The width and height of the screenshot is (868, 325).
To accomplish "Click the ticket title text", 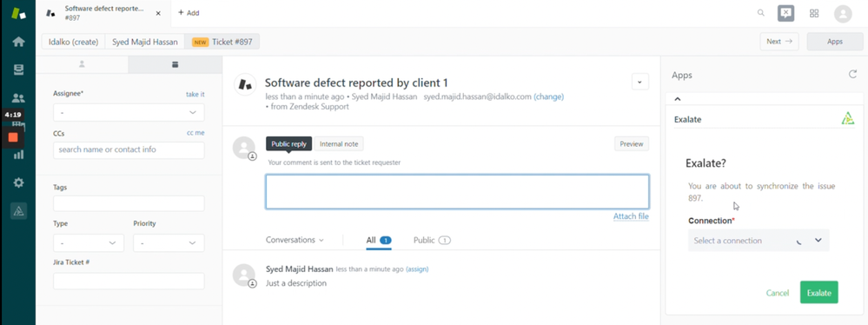I will (356, 83).
